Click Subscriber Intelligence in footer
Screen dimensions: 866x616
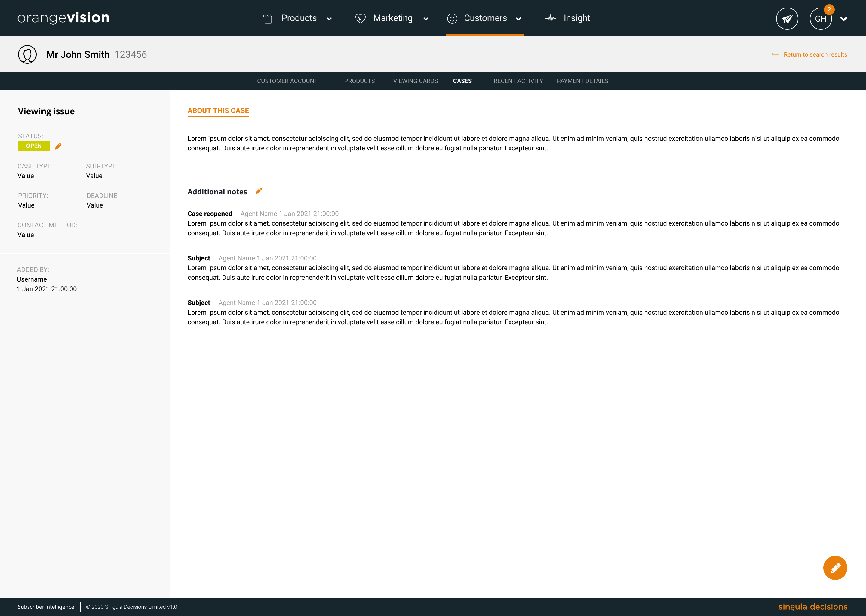pos(46,607)
